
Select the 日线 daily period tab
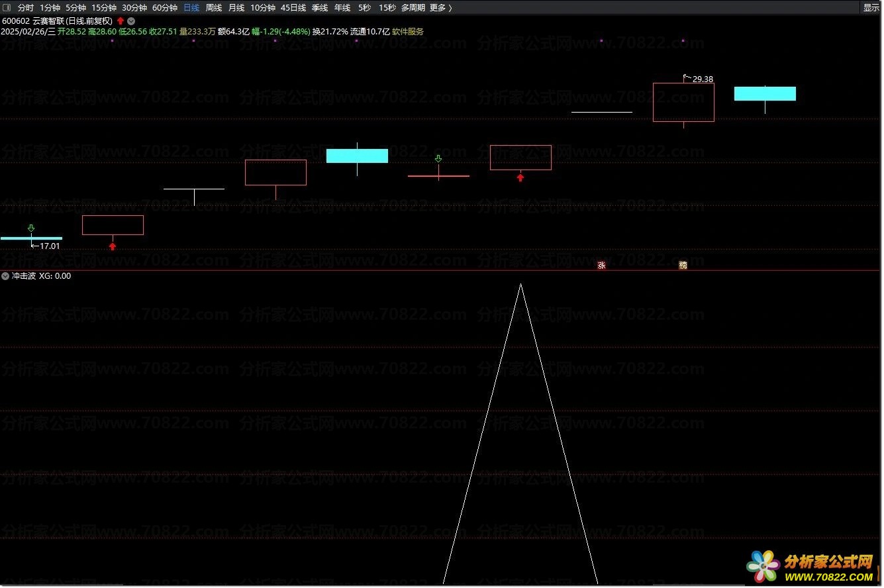tap(191, 8)
